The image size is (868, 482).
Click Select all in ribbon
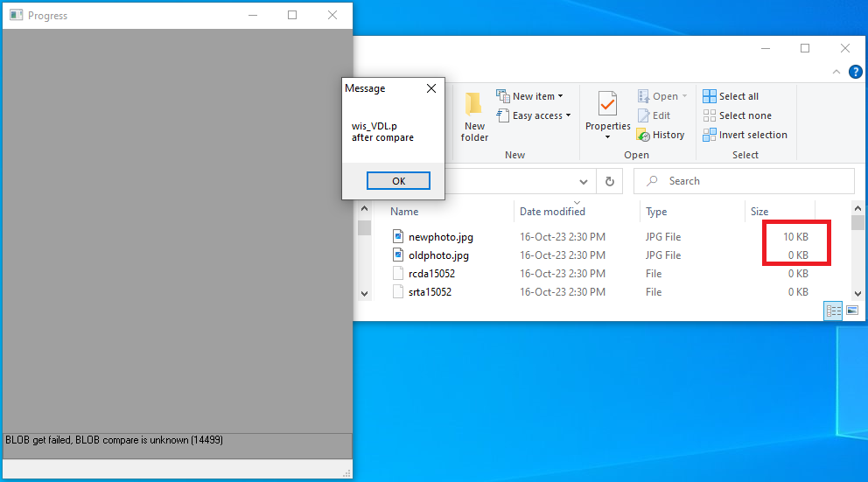click(731, 96)
